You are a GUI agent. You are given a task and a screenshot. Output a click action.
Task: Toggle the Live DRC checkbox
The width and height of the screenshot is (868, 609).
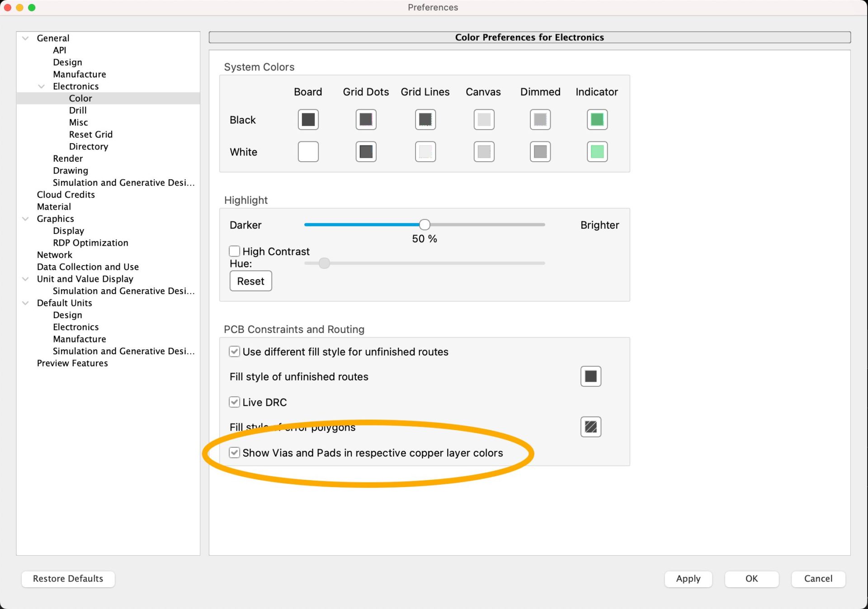pyautogui.click(x=234, y=402)
